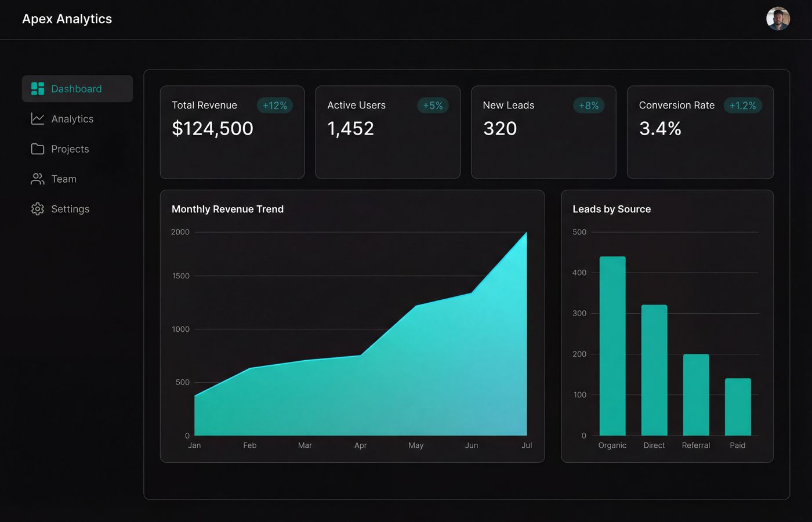812x522 pixels.
Task: Click the +5% Active Users badge
Action: (x=433, y=106)
